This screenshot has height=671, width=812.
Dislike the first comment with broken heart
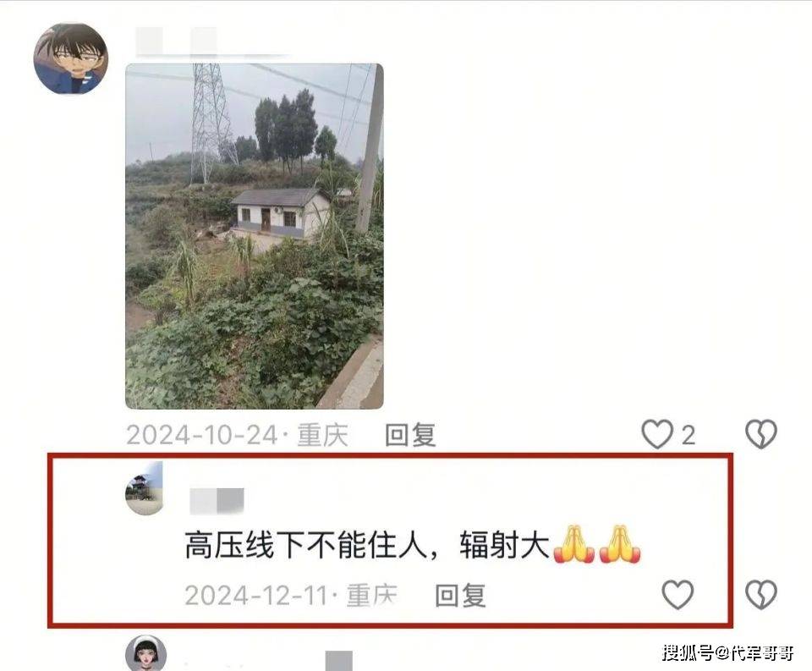[x=760, y=434]
